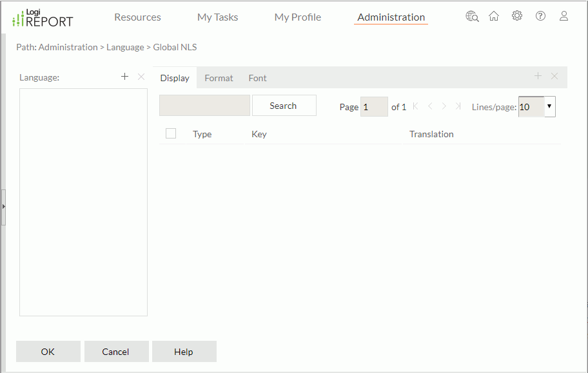Add a new language with the plus icon

click(x=124, y=76)
